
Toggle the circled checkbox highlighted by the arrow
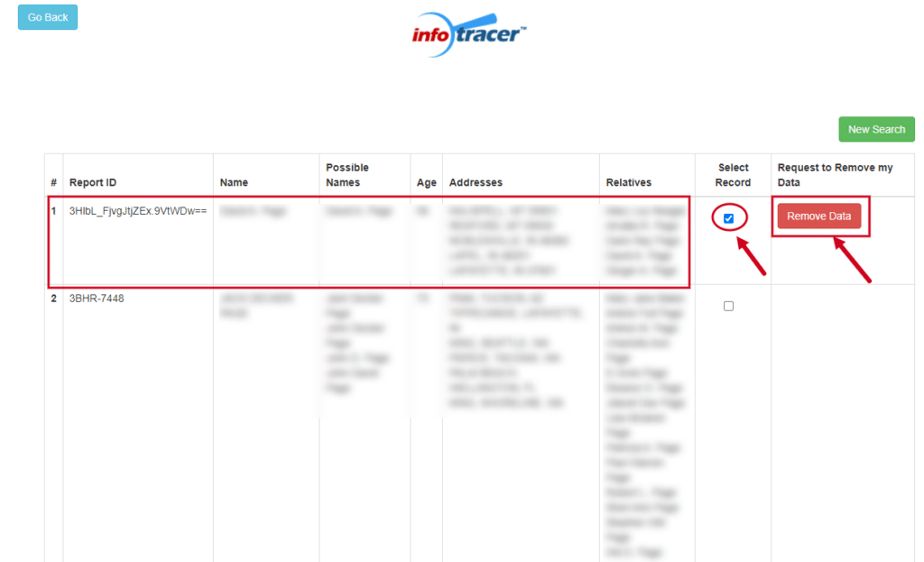point(731,217)
